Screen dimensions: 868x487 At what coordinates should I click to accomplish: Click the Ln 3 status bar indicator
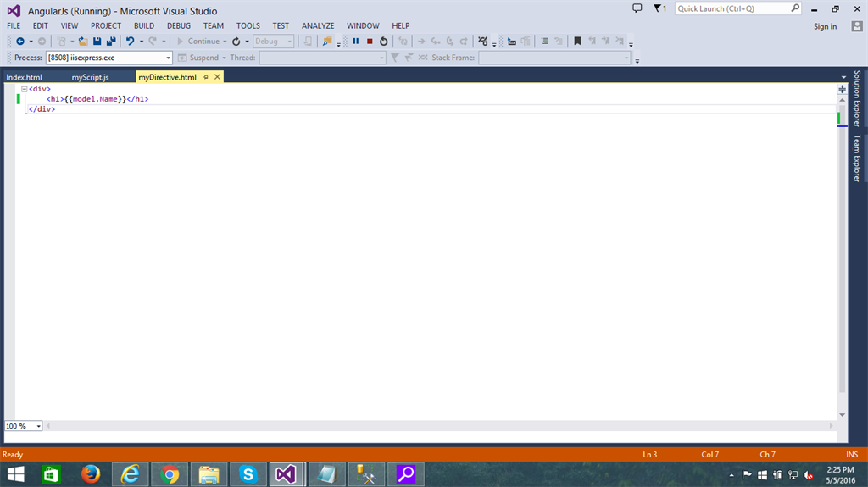(650, 454)
